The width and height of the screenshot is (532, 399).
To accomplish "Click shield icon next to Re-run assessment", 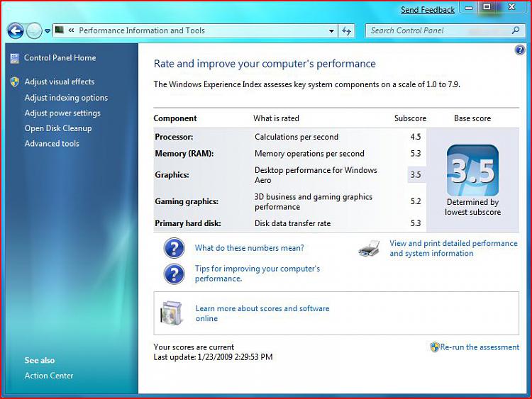I will click(434, 347).
